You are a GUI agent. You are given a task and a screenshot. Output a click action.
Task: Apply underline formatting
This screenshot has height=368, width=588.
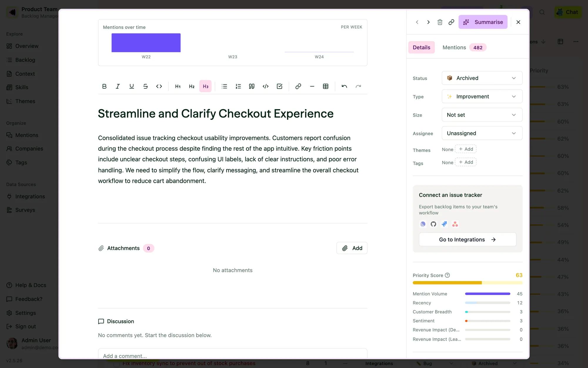coord(131,86)
